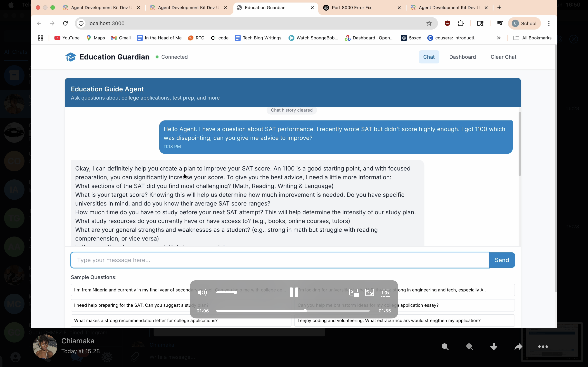Screen dimensions: 588x367
Task: Open picture-in-picture mode icon
Action: (354, 293)
